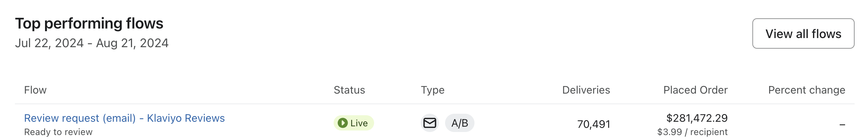Click the Live status badge
The image size is (868, 140).
353,123
